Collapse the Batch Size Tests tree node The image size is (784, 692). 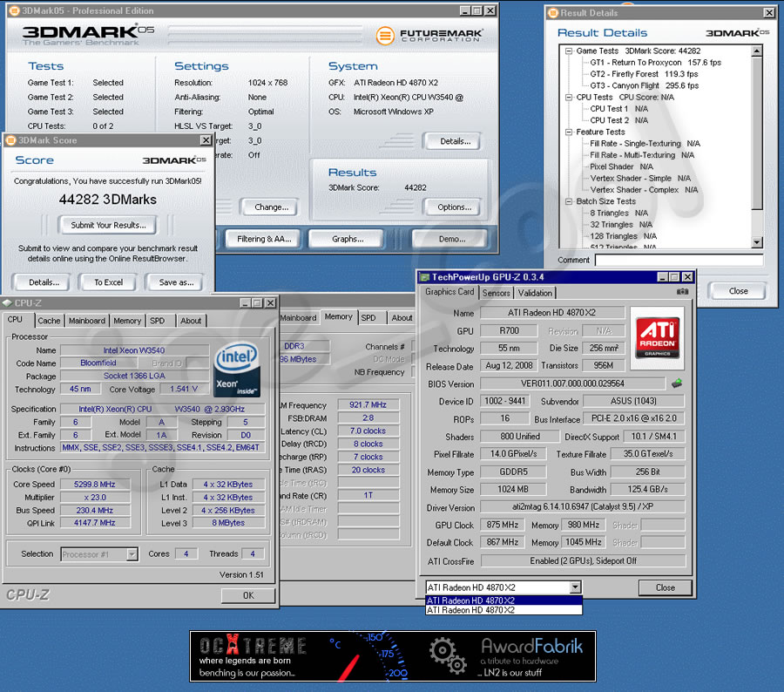click(x=569, y=201)
